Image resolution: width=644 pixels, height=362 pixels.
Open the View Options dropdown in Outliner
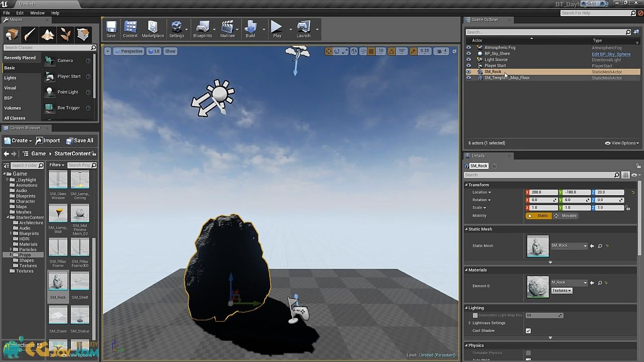622,143
